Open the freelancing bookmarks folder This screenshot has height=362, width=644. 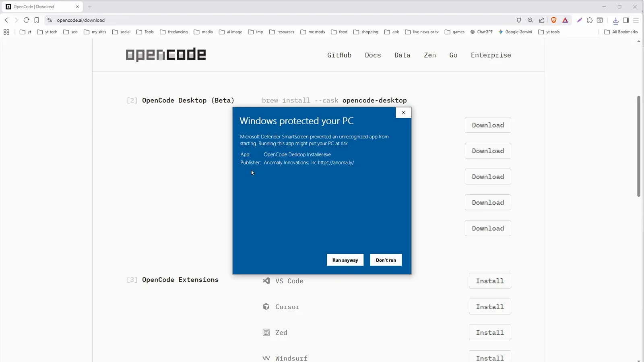click(173, 32)
